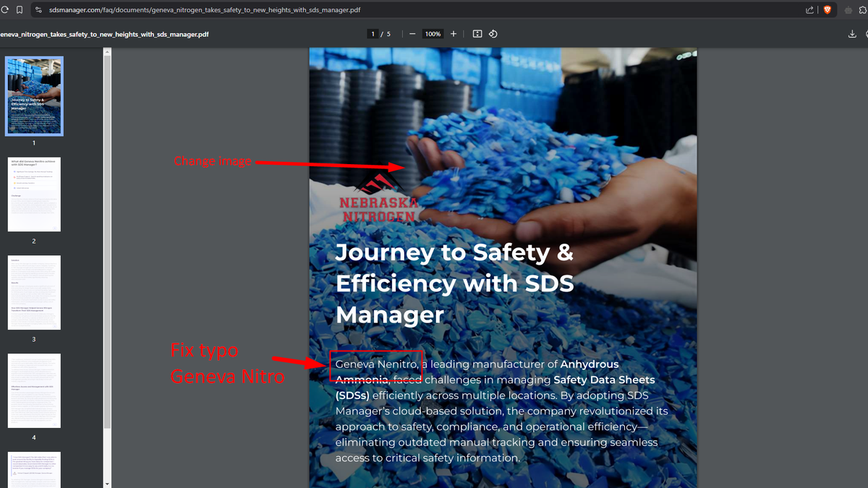The width and height of the screenshot is (868, 488).
Task: Open the site information icon beside URL
Action: pyautogui.click(x=38, y=10)
